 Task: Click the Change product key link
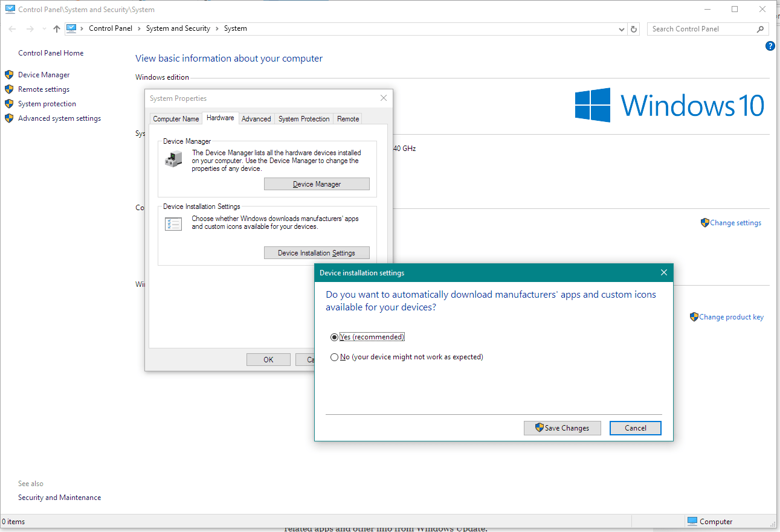[x=731, y=317]
